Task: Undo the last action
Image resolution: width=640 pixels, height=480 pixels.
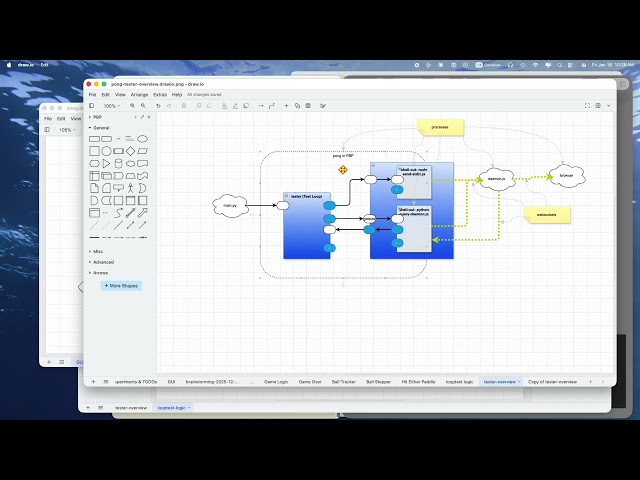Action: 158,106
